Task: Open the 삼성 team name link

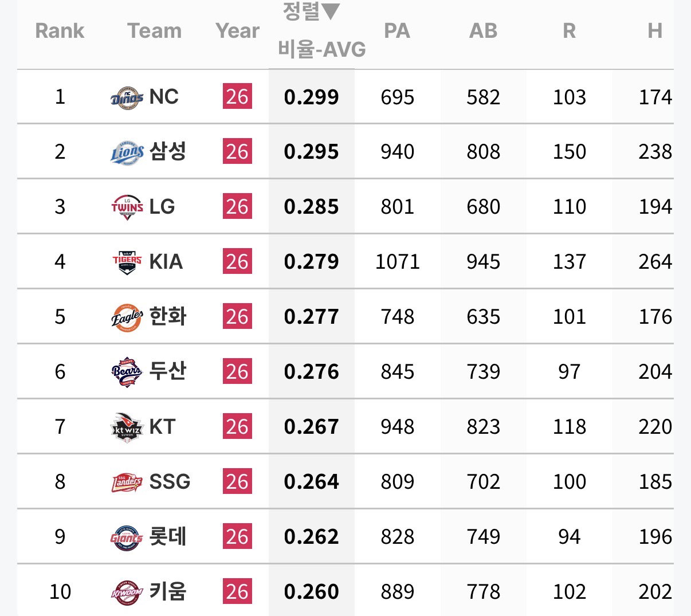Action: tap(167, 152)
